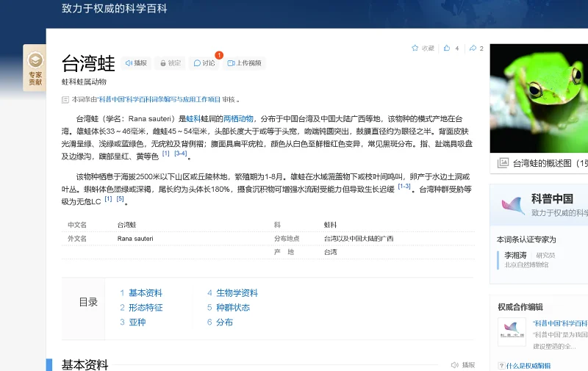Click the thumbs-up like icon
This screenshot has width=588, height=371.
pos(447,48)
